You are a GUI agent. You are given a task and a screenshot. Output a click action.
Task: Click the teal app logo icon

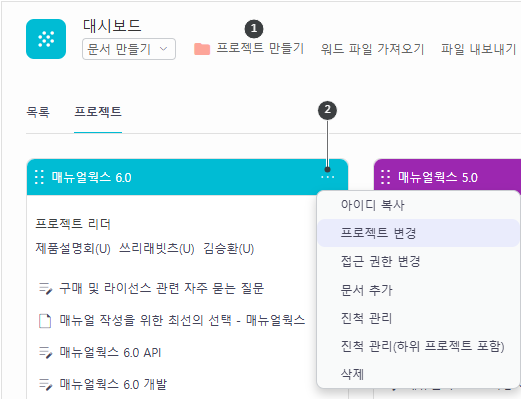point(46,39)
